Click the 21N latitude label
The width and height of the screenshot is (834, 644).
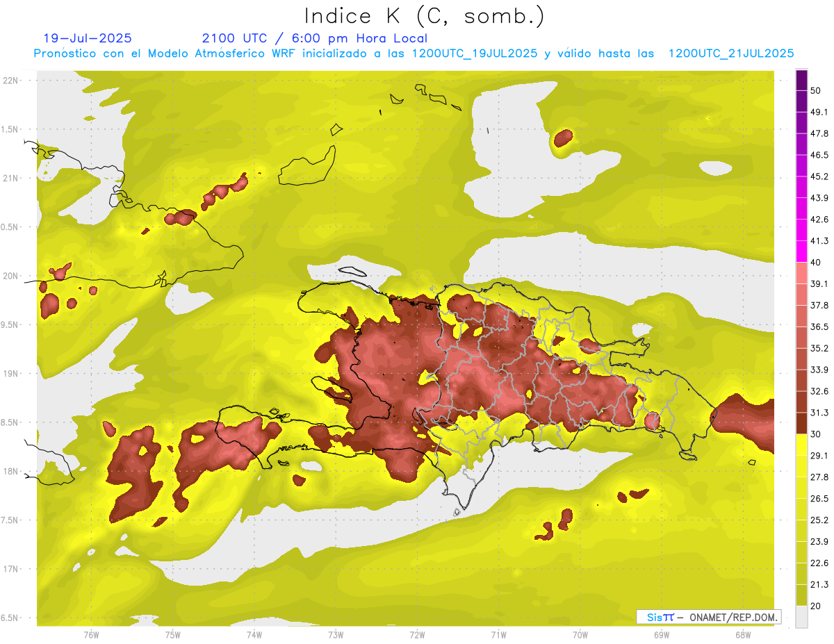tap(10, 178)
